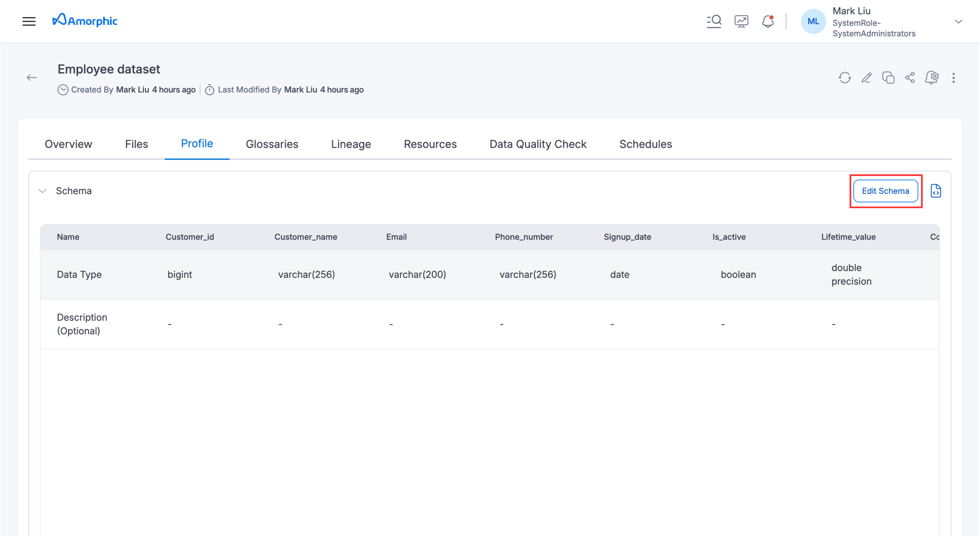Expand the Mark Liu user dropdown
Viewport: 980px width, 536px height.
[x=958, y=22]
